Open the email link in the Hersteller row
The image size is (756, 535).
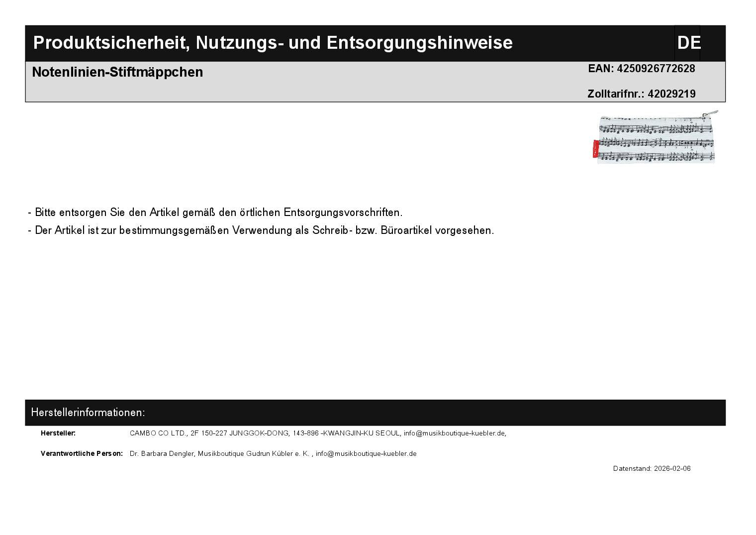tap(455, 433)
